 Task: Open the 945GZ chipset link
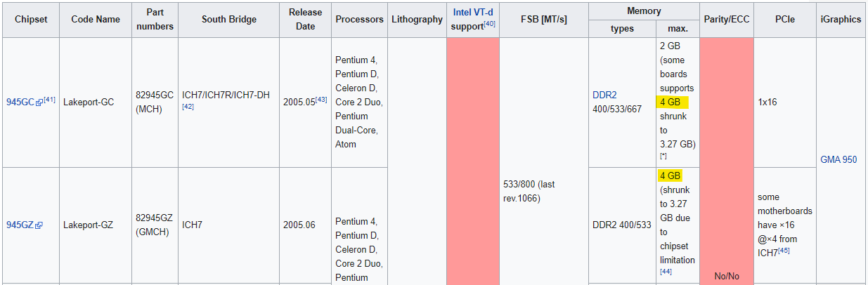(x=20, y=225)
